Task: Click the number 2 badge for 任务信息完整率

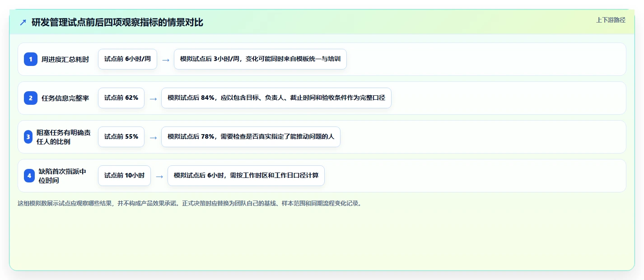Action: tap(31, 98)
